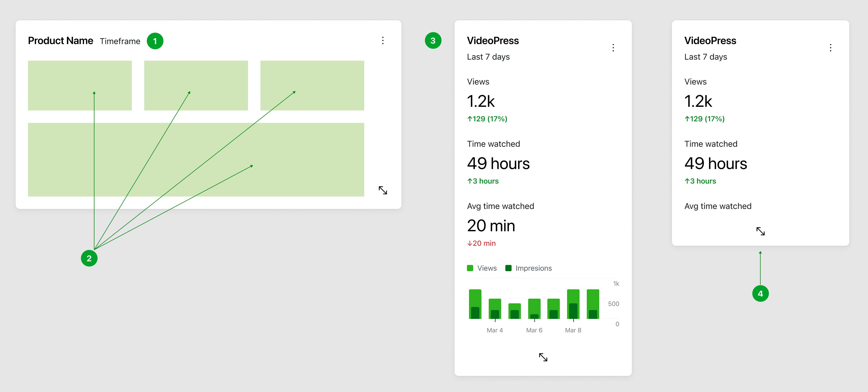The width and height of the screenshot is (868, 392).
Task: Click the "Timeframe" label beside Product Name
Action: (x=120, y=41)
